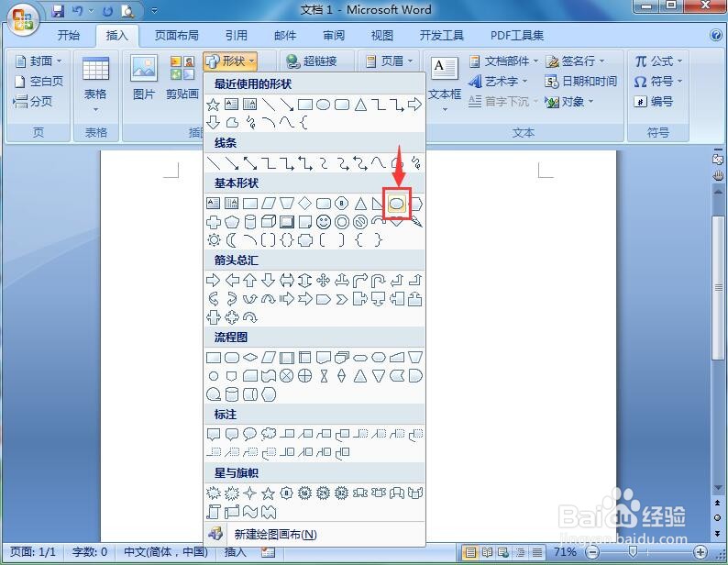Click the Save icon in quick access toolbar
728x565 pixels.
(58, 10)
